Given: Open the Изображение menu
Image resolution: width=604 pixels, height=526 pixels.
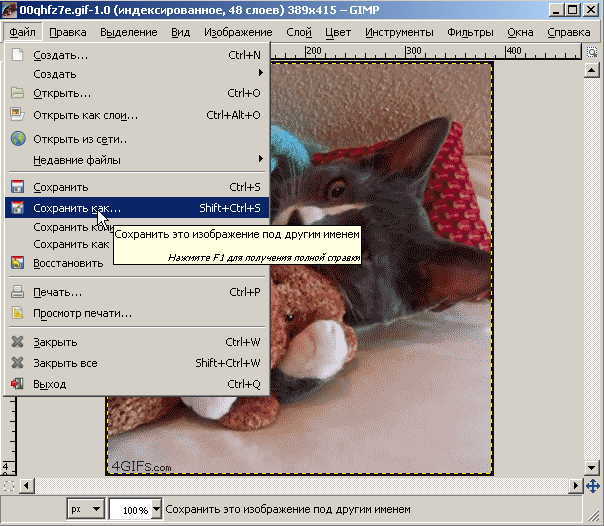Looking at the screenshot, I should 238,32.
